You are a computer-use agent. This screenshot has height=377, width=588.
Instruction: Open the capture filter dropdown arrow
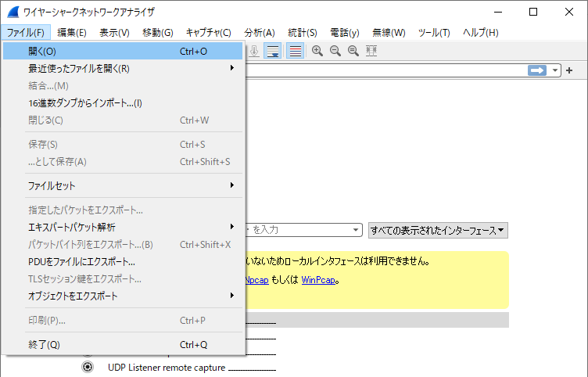pyautogui.click(x=356, y=230)
